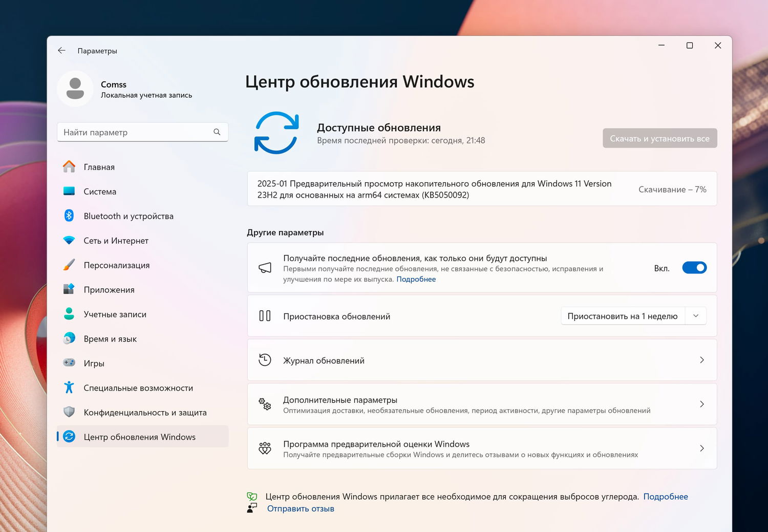768x532 pixels.
Task: Click the Приложения apps icon
Action: (69, 289)
